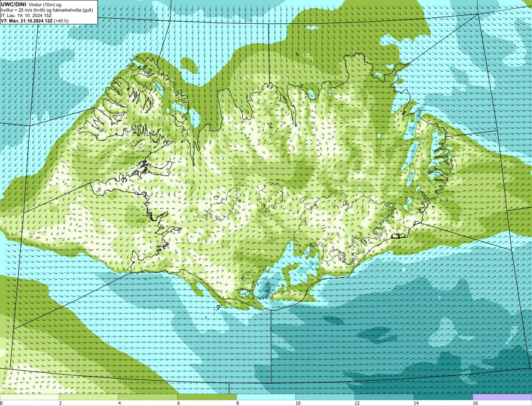Click the 6–8 m/s olive green legend swatch

[x=207, y=397]
